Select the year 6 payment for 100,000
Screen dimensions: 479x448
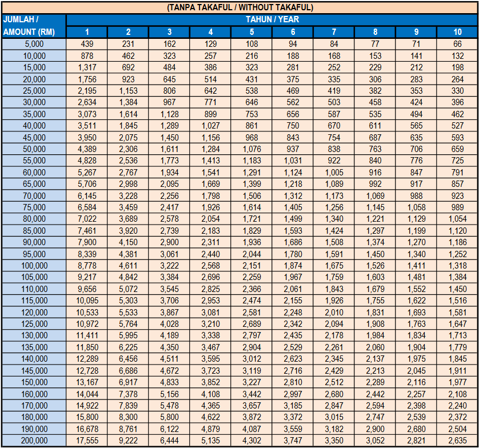(x=293, y=266)
